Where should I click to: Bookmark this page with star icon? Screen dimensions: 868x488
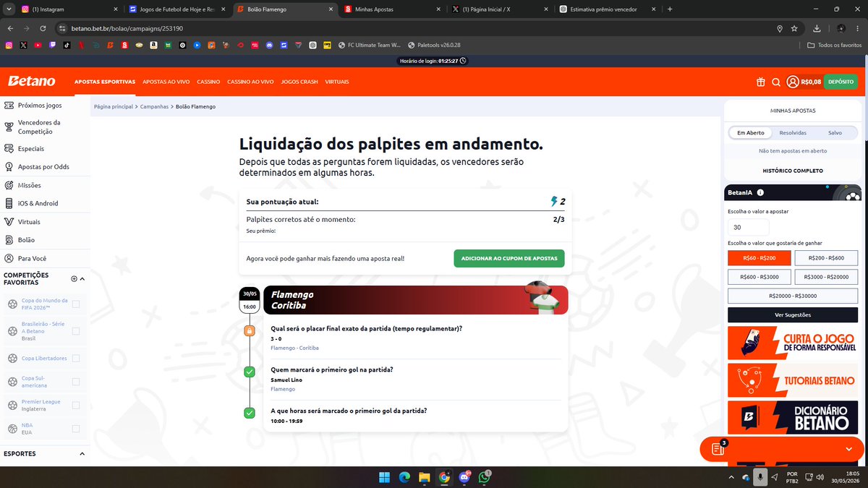point(794,28)
